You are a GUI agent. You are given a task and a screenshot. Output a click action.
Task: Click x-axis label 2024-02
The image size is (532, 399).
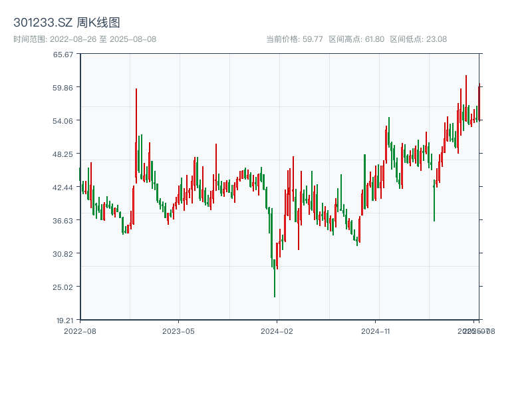[x=277, y=331]
